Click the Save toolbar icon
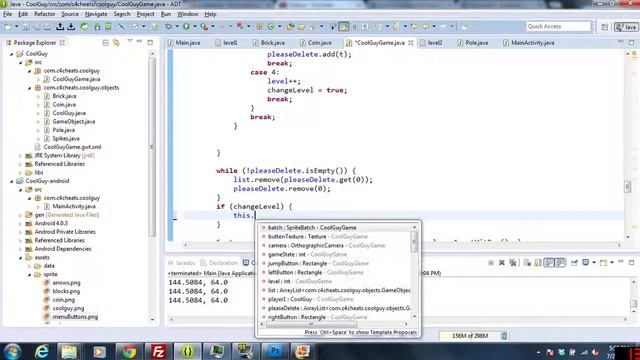The height and width of the screenshot is (360, 640). coord(25,27)
